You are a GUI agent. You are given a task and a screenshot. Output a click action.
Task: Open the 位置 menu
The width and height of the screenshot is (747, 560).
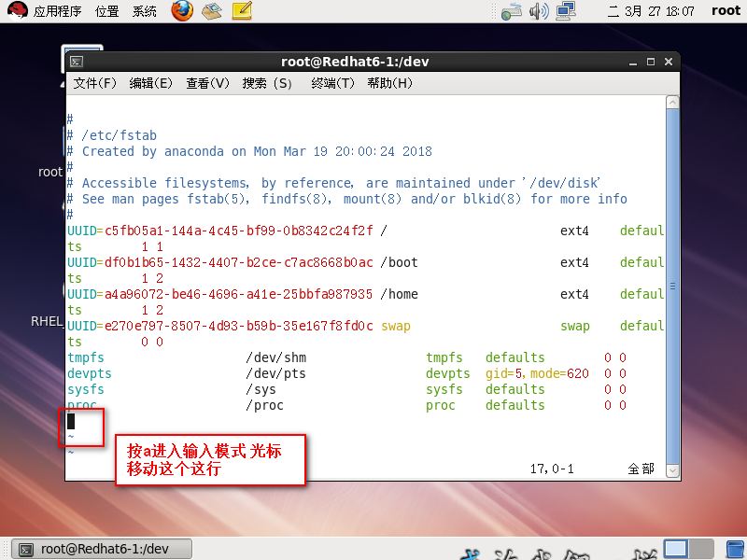106,11
